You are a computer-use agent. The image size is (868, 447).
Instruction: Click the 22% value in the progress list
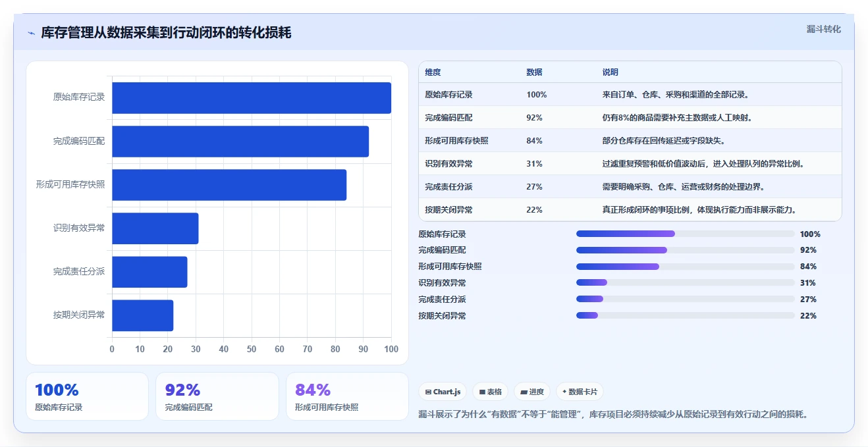[808, 316]
